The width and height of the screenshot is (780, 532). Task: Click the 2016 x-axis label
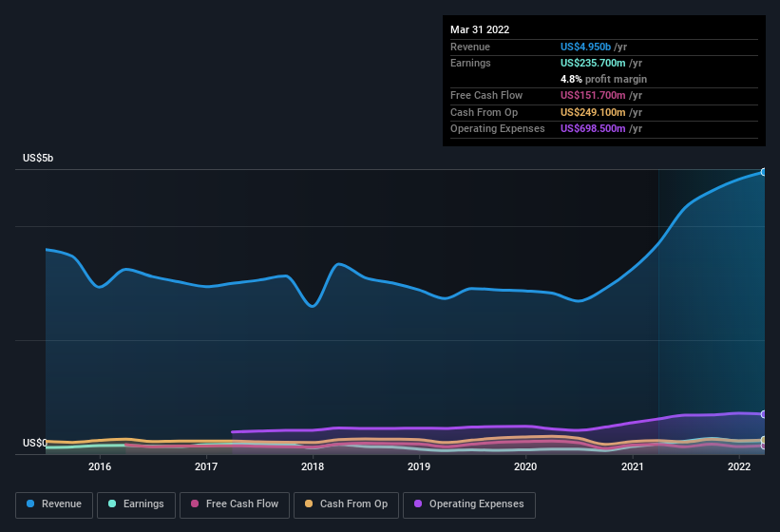coord(100,466)
